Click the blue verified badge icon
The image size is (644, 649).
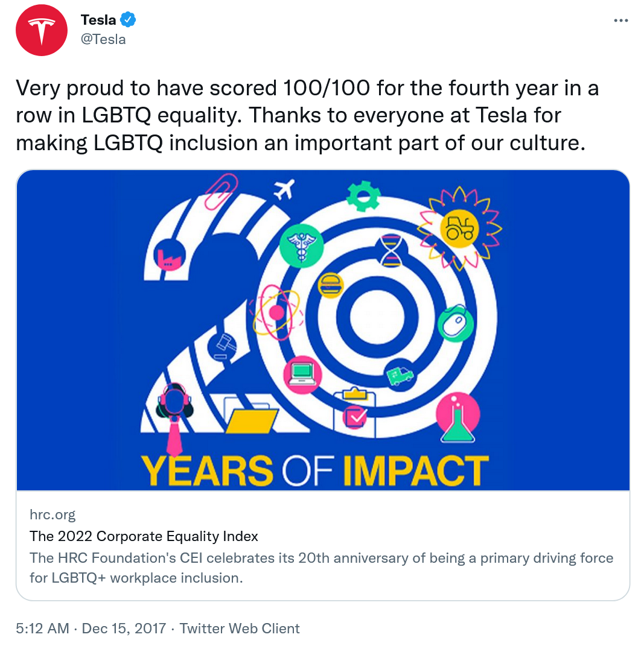coord(128,20)
